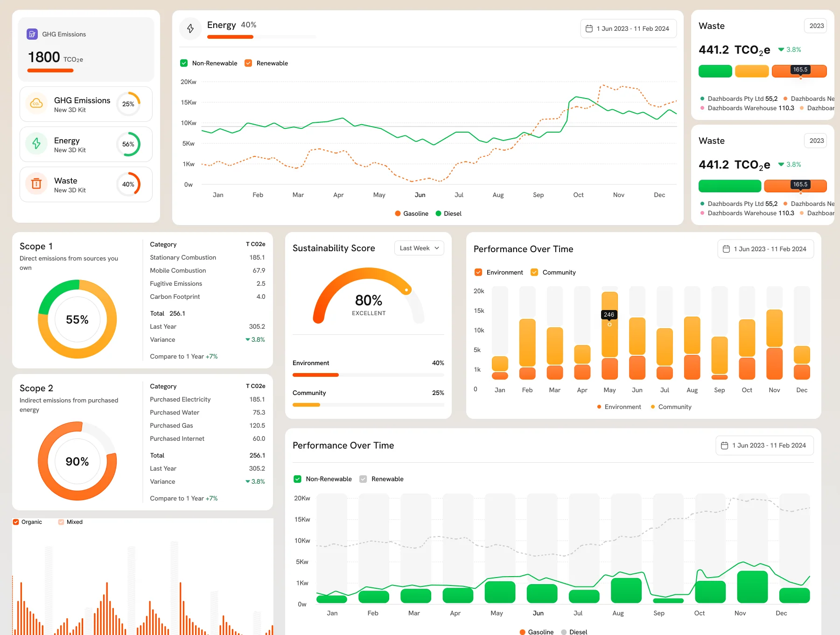Click the Sustainability Score 80% gauge
The width and height of the screenshot is (840, 635).
pos(369,296)
